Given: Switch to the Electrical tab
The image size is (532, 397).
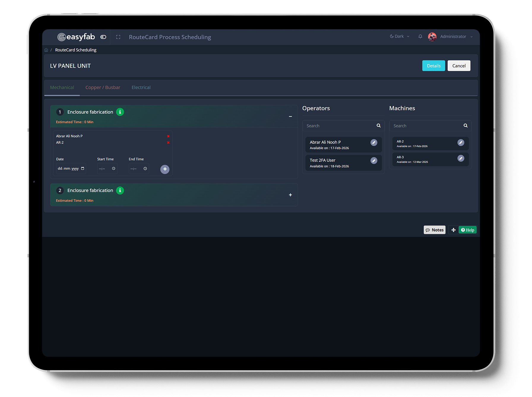Looking at the screenshot, I should (141, 87).
